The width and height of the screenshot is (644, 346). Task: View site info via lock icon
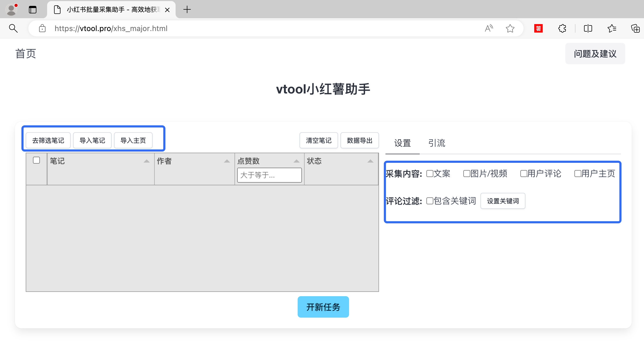point(42,28)
